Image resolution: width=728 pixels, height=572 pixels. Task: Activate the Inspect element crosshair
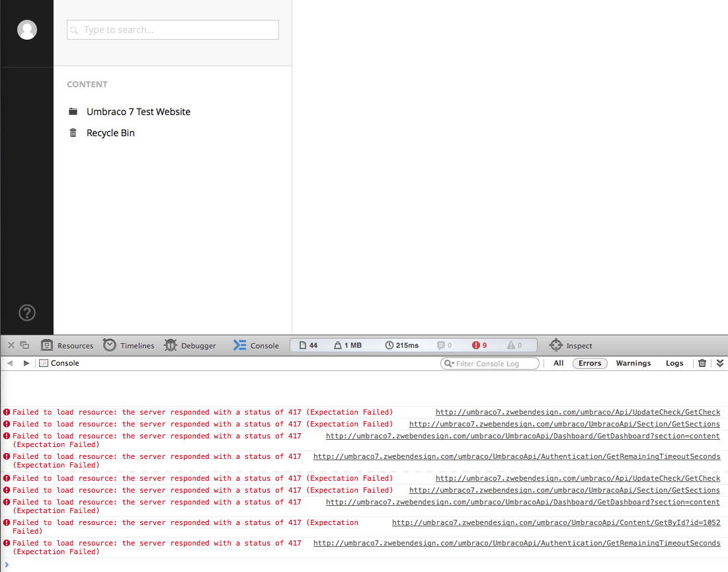click(571, 345)
